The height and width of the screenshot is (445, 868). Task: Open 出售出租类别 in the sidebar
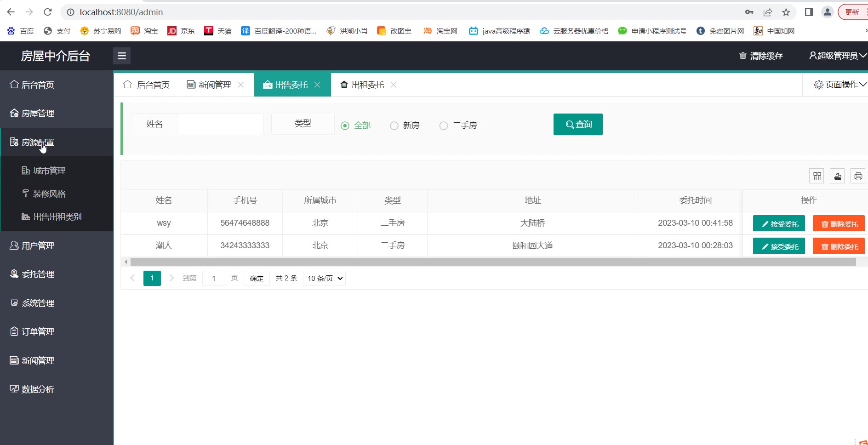point(57,217)
